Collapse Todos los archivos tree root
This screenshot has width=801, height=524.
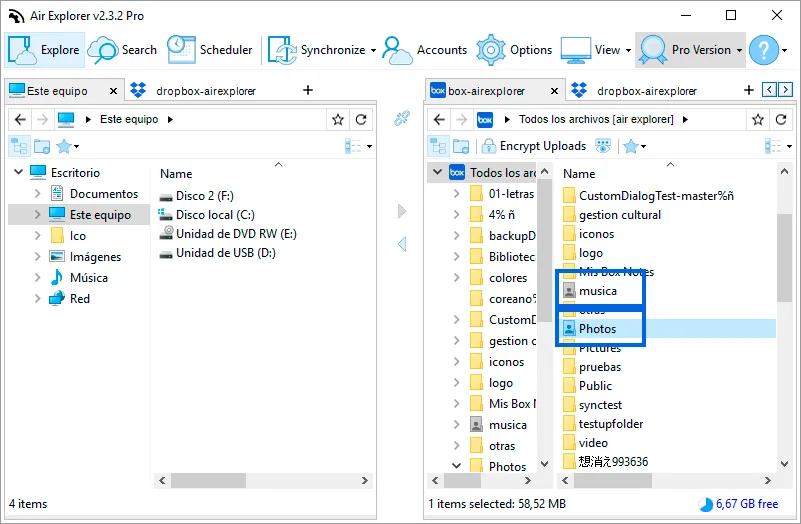coord(437,172)
